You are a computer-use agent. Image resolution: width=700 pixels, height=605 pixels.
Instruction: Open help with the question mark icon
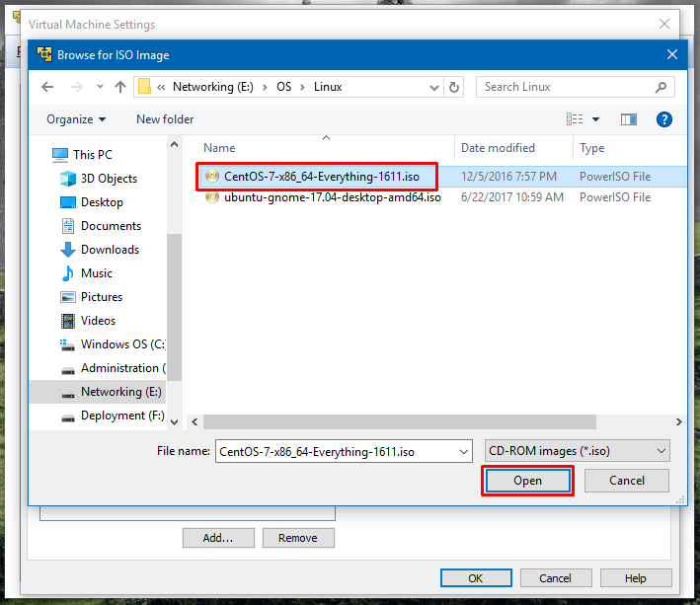(x=664, y=119)
